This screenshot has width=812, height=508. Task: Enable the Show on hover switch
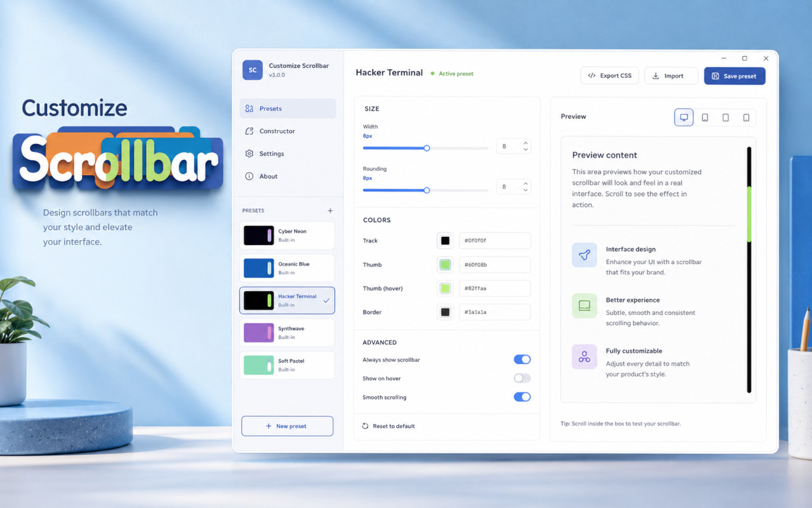click(522, 378)
